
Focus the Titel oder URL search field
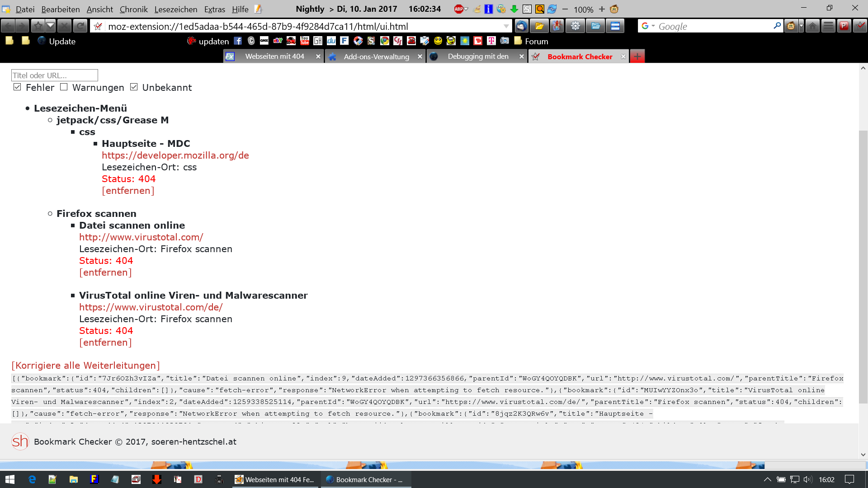(54, 75)
